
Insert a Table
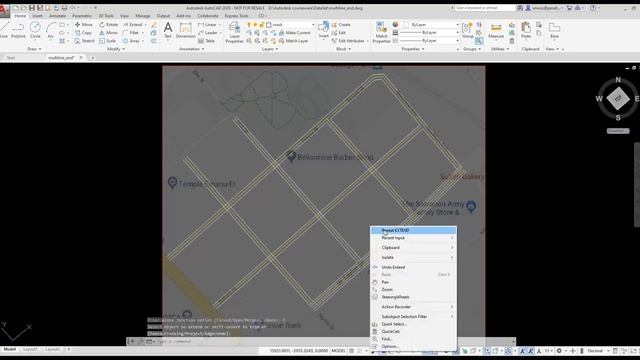click(207, 41)
